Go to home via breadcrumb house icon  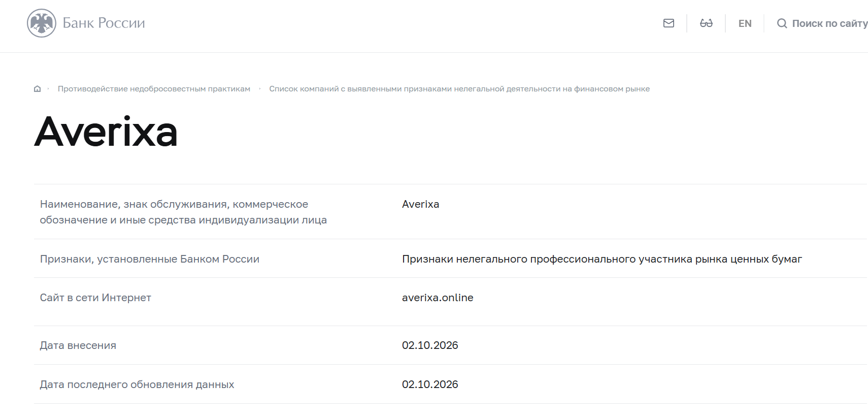pos(37,89)
